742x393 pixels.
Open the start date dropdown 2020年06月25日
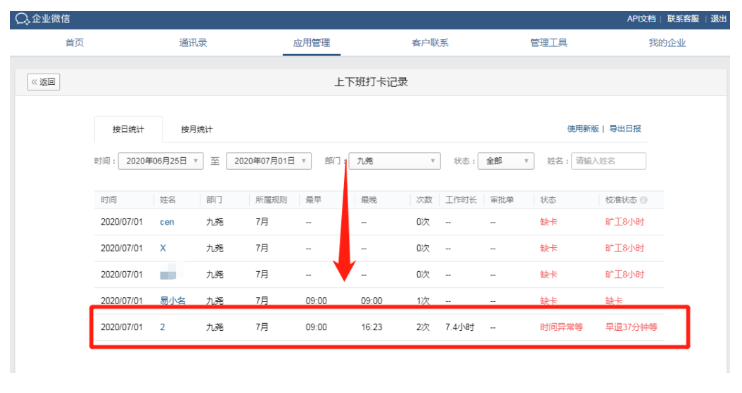tap(161, 161)
